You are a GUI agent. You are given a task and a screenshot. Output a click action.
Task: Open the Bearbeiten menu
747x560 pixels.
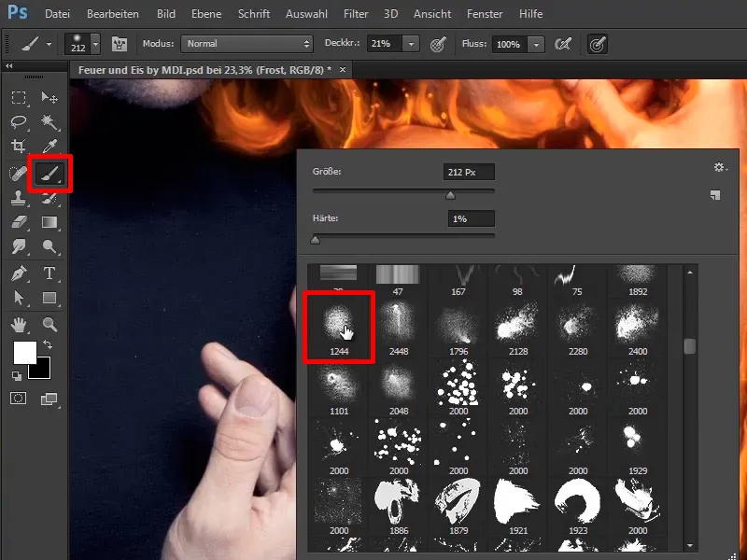click(x=113, y=14)
